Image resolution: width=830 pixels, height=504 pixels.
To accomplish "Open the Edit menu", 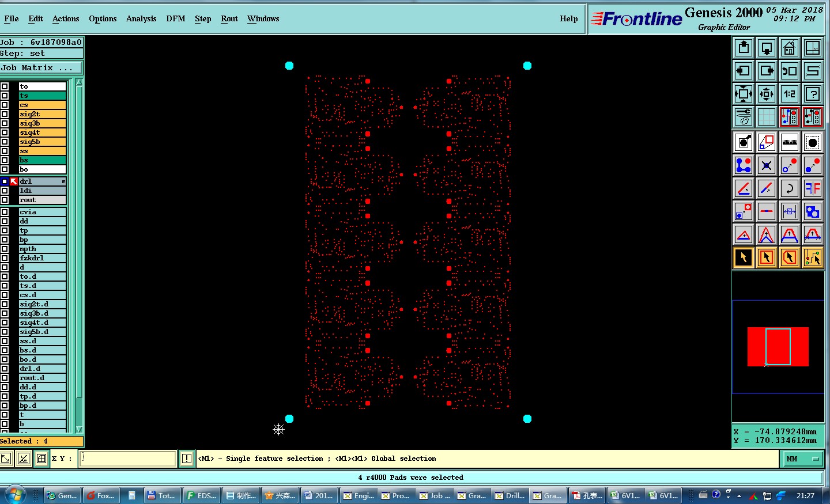I will pyautogui.click(x=36, y=18).
